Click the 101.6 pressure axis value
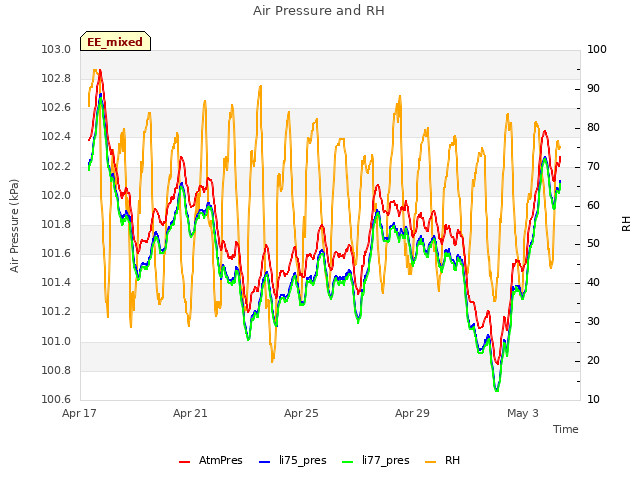640x480 pixels. pos(56,254)
